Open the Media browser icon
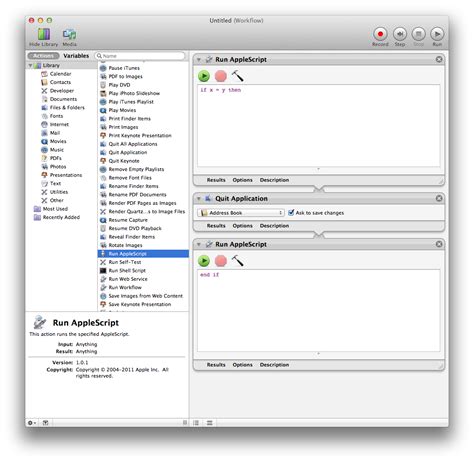 coord(69,34)
